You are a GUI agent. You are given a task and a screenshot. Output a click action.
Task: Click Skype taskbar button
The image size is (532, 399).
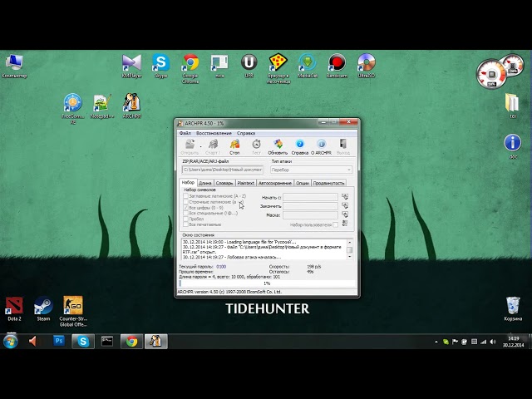[x=83, y=342]
